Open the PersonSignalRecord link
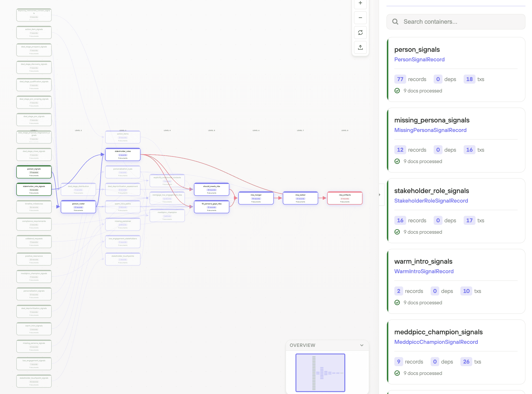The width and height of the screenshot is (532, 394). 419,59
